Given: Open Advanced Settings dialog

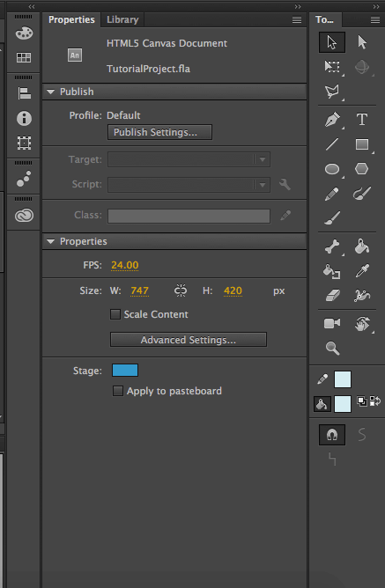Looking at the screenshot, I should [189, 340].
